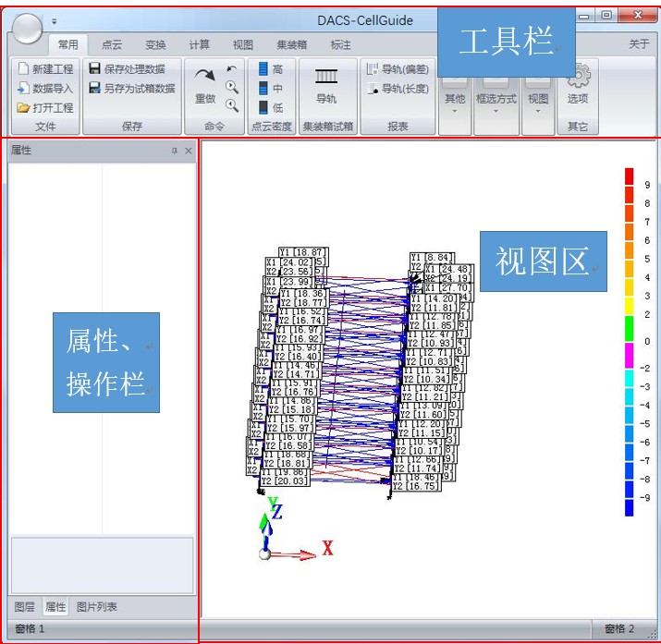This screenshot has height=644, width=661.
Task: Click the lower magnifier zoom icon
Action: pos(232,105)
